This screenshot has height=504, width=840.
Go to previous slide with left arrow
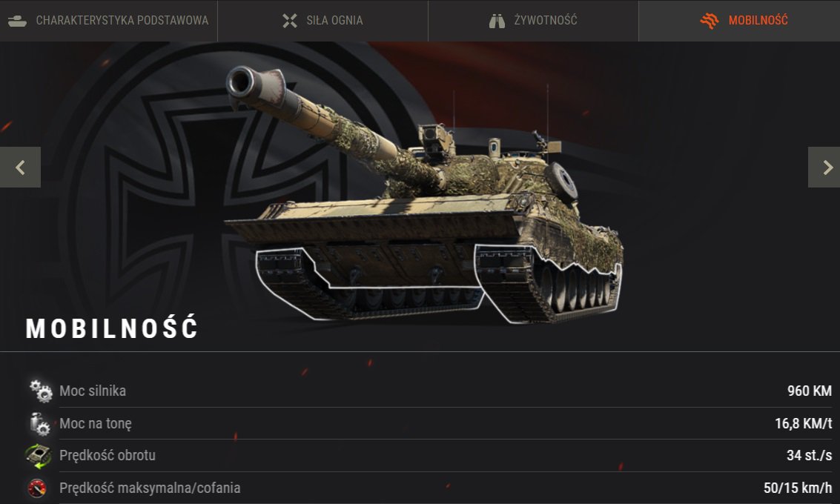pos(20,168)
